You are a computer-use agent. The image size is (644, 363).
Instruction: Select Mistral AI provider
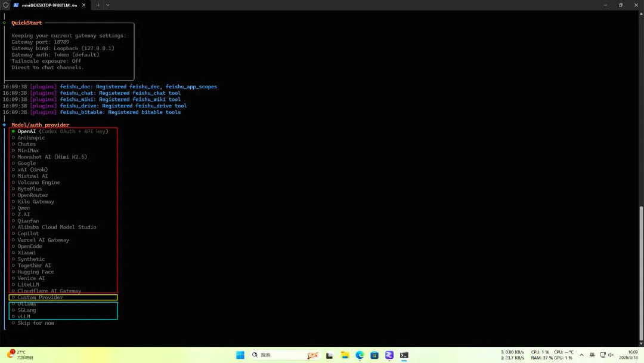[x=30, y=176]
